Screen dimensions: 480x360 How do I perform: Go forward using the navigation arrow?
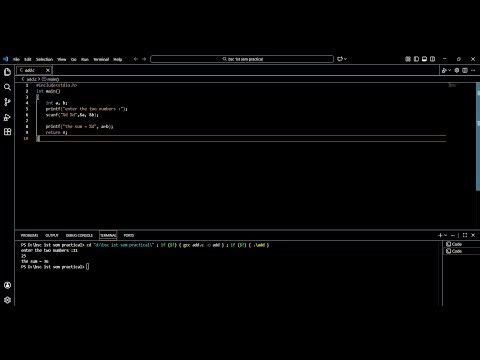[x=144, y=59]
